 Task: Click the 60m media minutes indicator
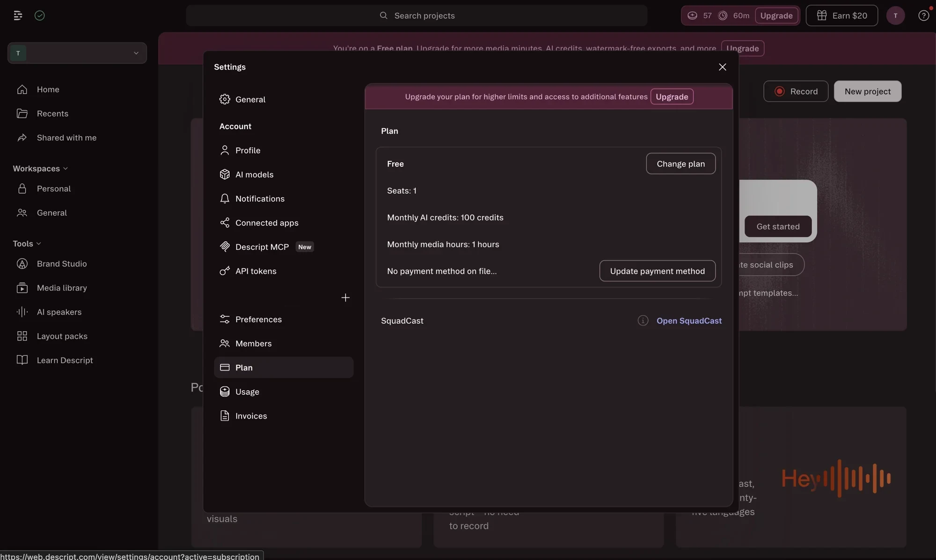tap(734, 15)
